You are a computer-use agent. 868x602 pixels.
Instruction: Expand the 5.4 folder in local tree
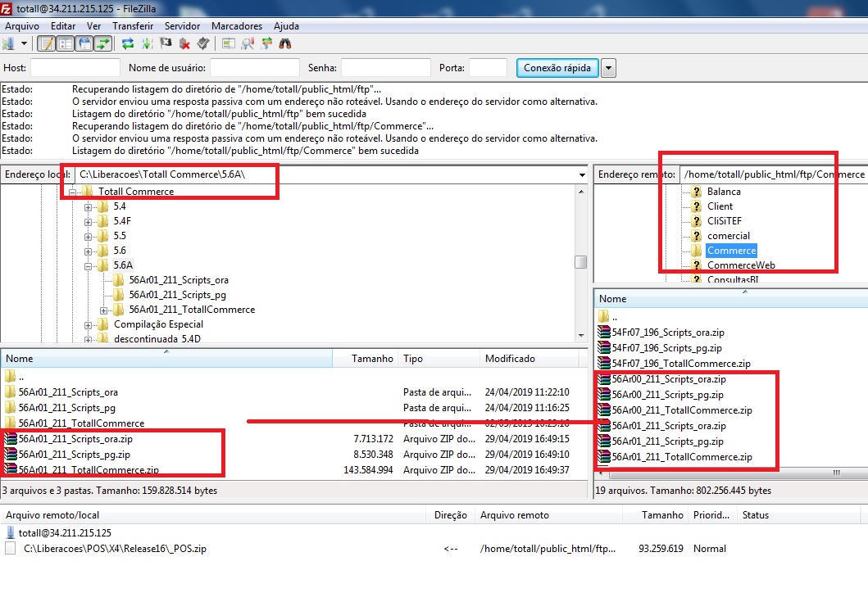tap(88, 207)
